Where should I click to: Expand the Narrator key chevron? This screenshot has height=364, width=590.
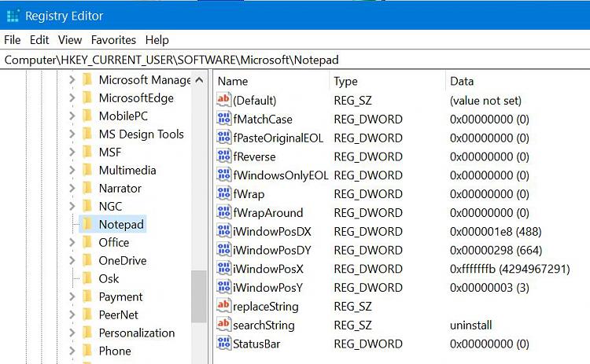tap(72, 188)
